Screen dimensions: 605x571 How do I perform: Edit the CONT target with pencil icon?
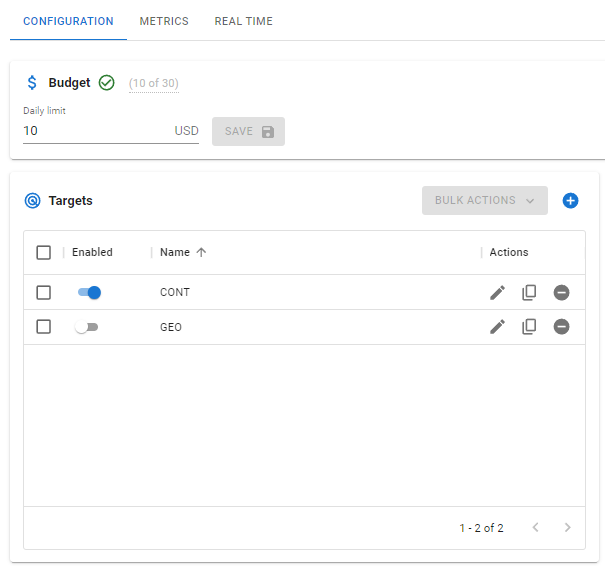[x=497, y=292]
